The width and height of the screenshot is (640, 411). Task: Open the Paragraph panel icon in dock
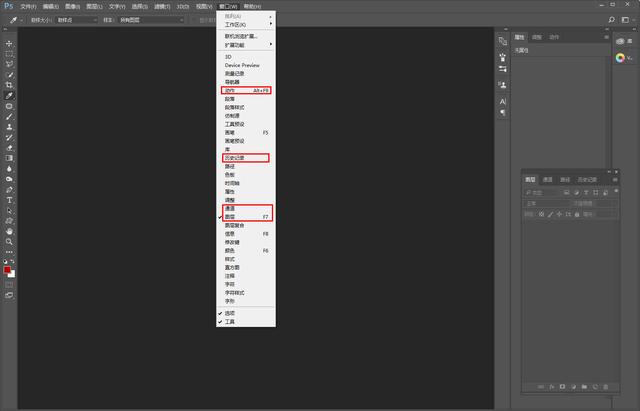point(503,112)
